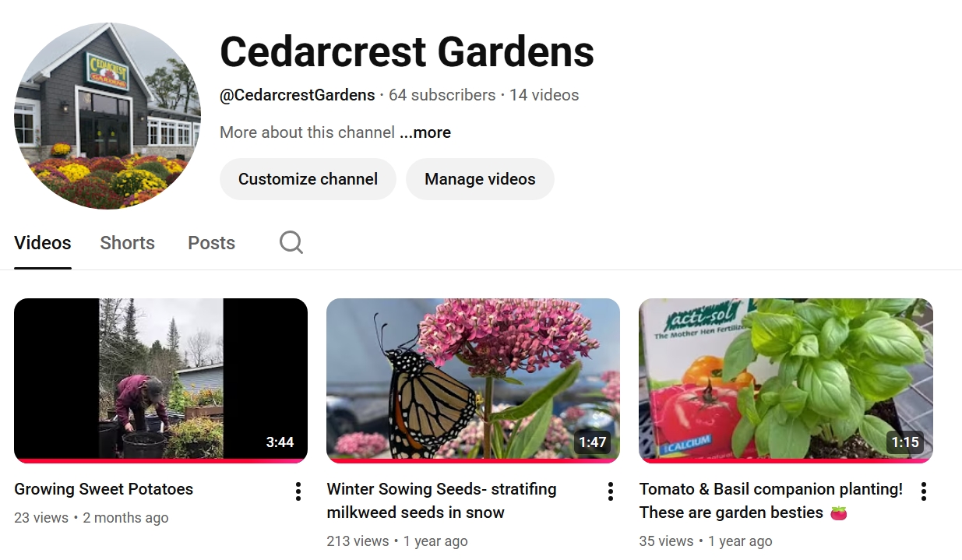Play the monarch butterfly milkweed thumbnail
Viewport: 962px width, 560px height.
[473, 380]
